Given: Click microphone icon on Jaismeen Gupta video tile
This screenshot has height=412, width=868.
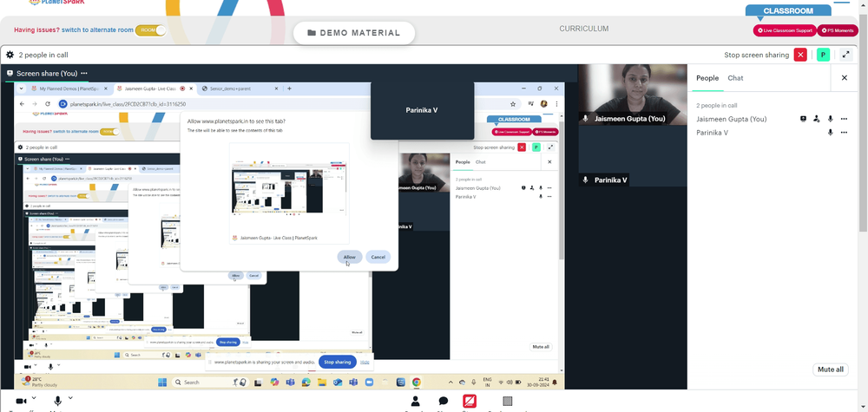Looking at the screenshot, I should 586,118.
